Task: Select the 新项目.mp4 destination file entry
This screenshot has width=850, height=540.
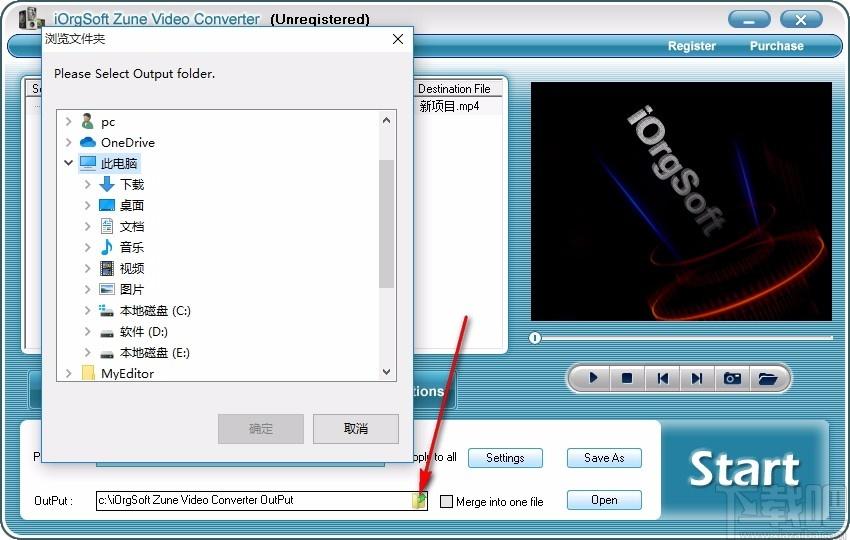Action: pyautogui.click(x=449, y=106)
